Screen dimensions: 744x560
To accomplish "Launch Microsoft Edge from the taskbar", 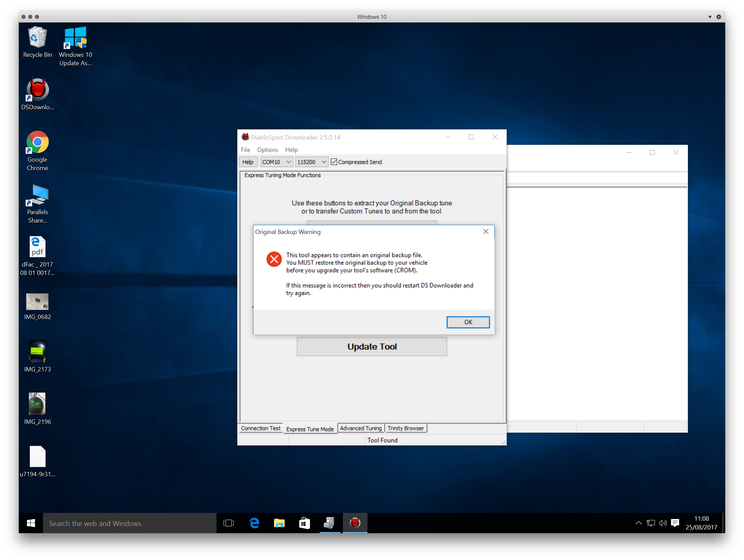I will (254, 523).
